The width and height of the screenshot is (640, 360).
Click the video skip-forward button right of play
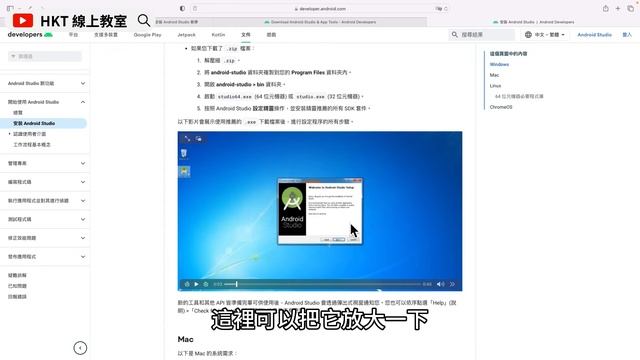pos(206,284)
